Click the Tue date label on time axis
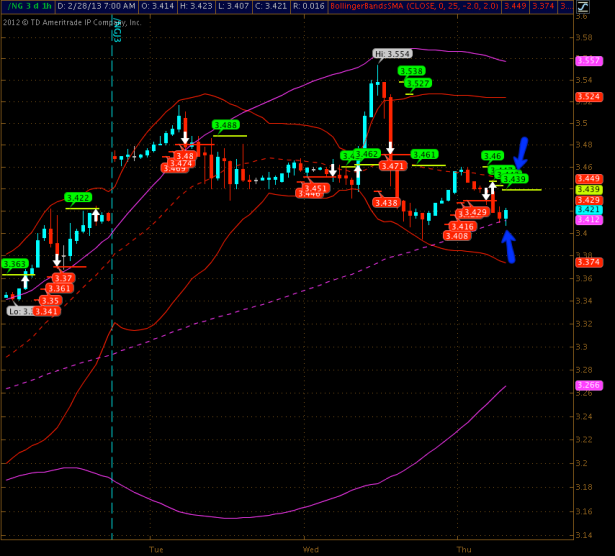This screenshot has height=556, width=615. point(156,549)
